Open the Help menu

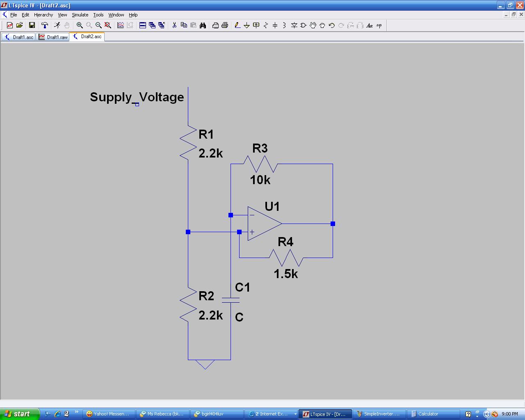coord(133,15)
